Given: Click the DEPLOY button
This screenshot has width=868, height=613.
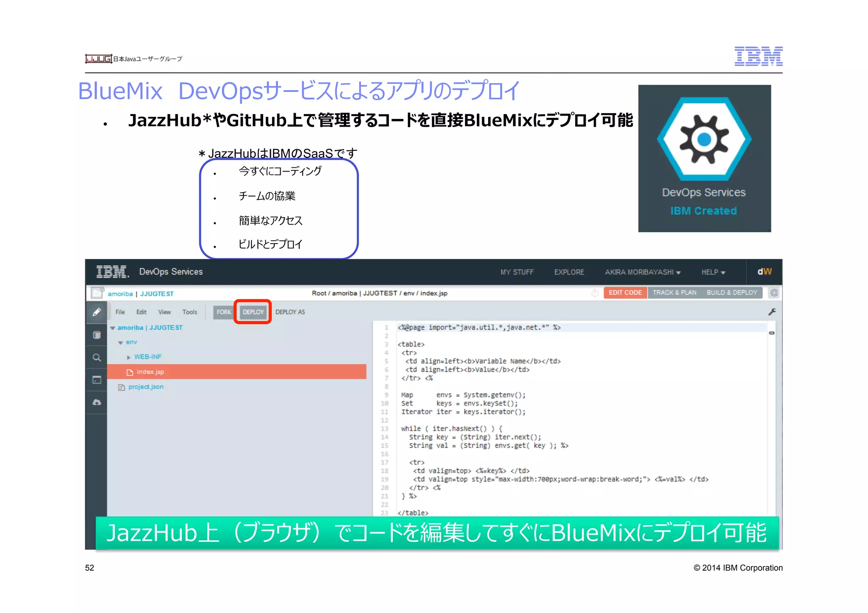Looking at the screenshot, I should click(x=253, y=312).
